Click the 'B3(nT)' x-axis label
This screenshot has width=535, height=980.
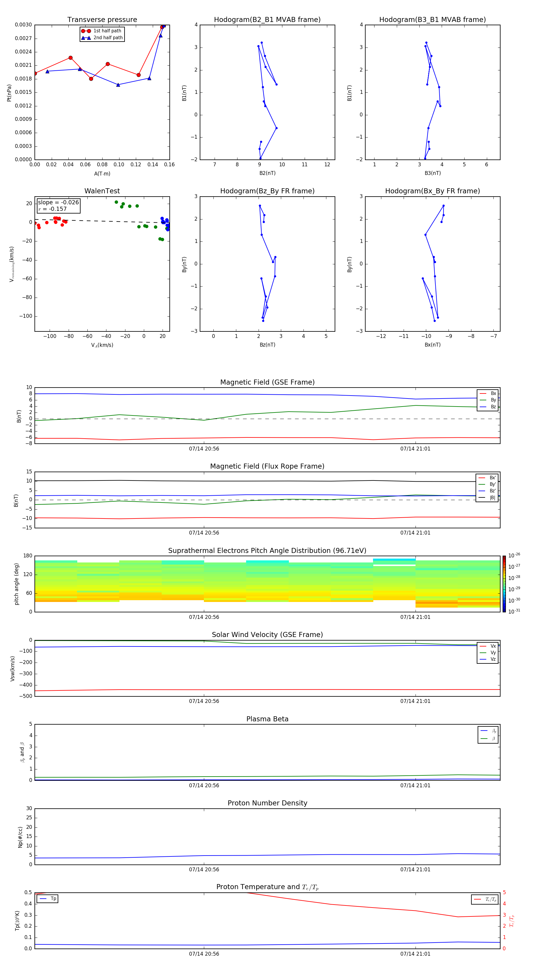coord(432,173)
